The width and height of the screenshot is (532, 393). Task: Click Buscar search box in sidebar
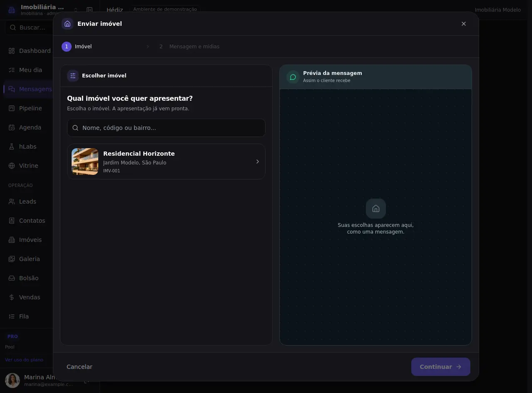(x=29, y=27)
